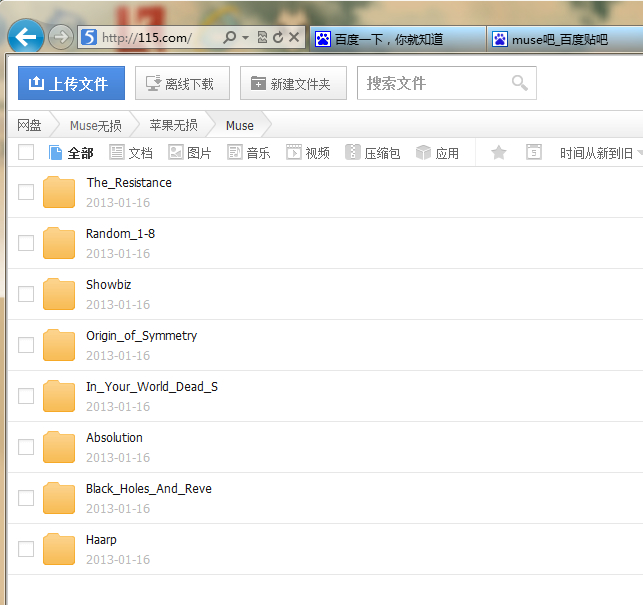
Task: Click the 115 site favicon in address bar
Action: coord(89,37)
